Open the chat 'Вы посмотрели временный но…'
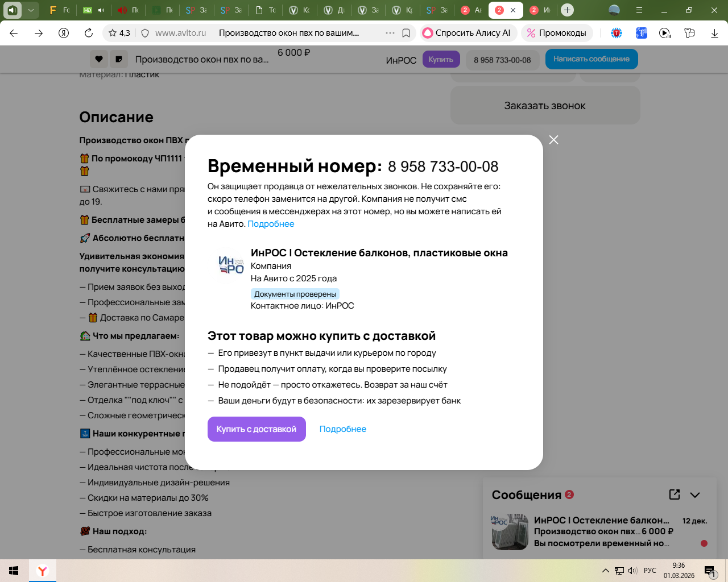 point(601,543)
